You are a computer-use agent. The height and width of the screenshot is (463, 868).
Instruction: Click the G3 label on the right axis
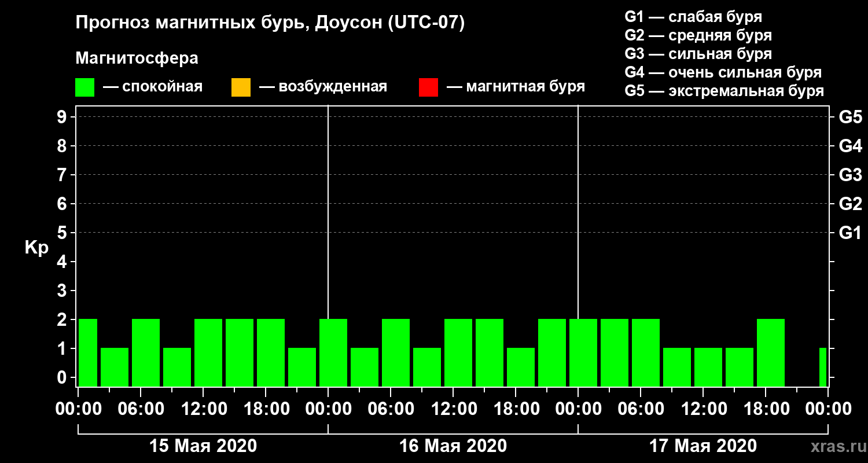click(850, 175)
